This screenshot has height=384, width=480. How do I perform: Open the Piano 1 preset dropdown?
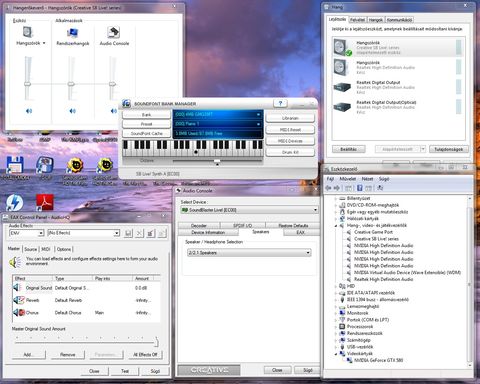coord(258,124)
